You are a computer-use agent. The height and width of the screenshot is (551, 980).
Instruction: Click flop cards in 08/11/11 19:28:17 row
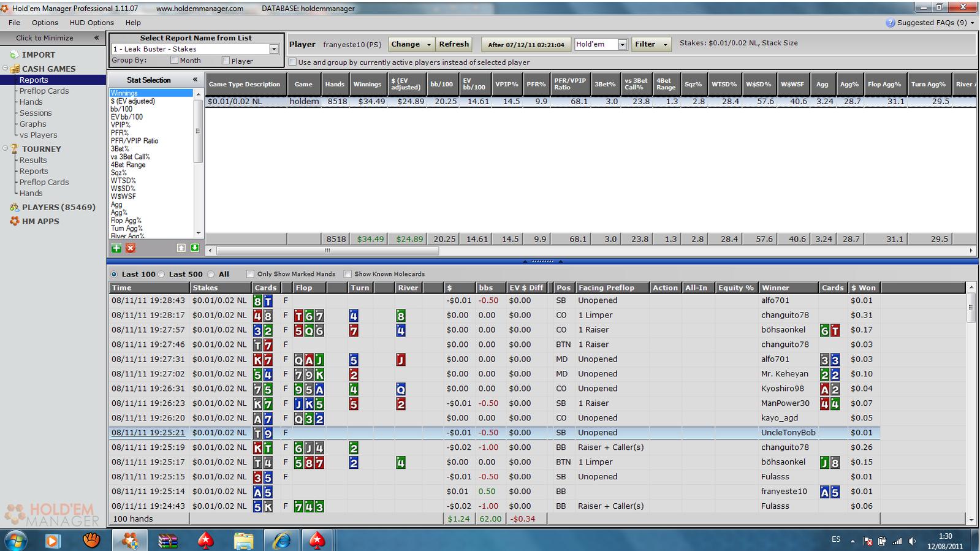click(x=309, y=316)
